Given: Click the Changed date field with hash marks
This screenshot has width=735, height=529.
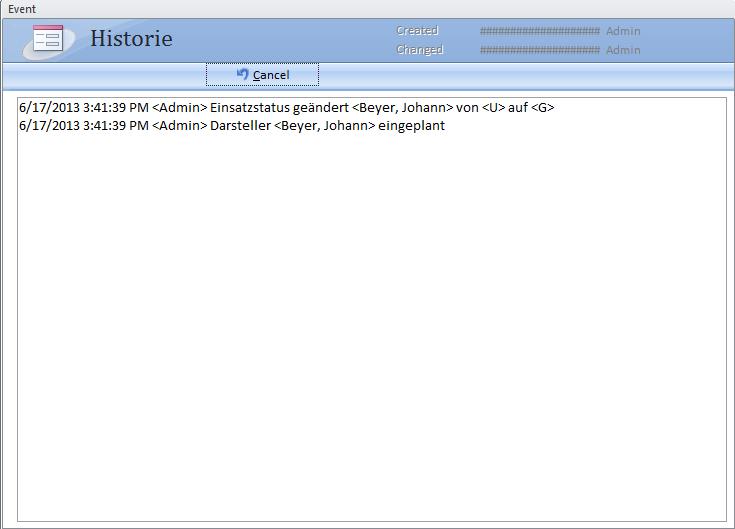Looking at the screenshot, I should pyautogui.click(x=539, y=50).
